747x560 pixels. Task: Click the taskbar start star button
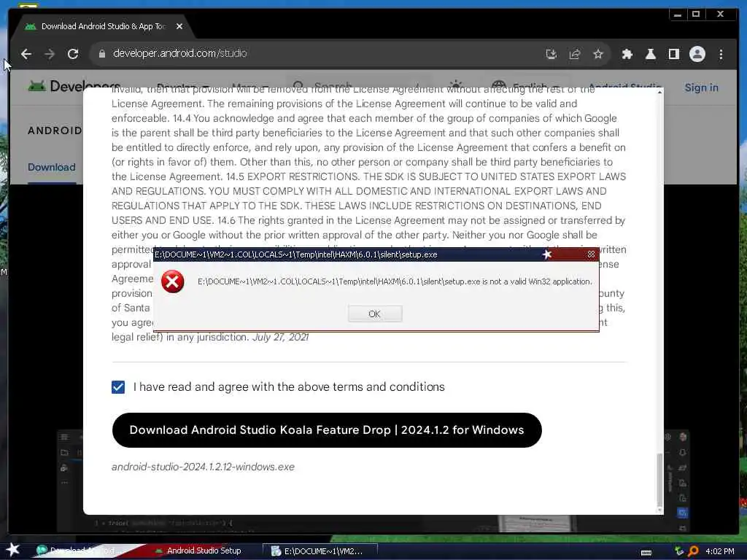point(13,550)
